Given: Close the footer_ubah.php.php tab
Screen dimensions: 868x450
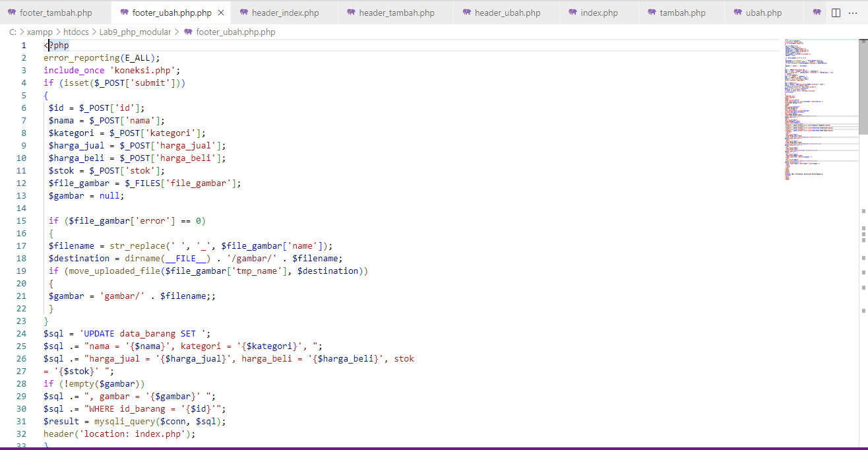Looking at the screenshot, I should [x=220, y=12].
